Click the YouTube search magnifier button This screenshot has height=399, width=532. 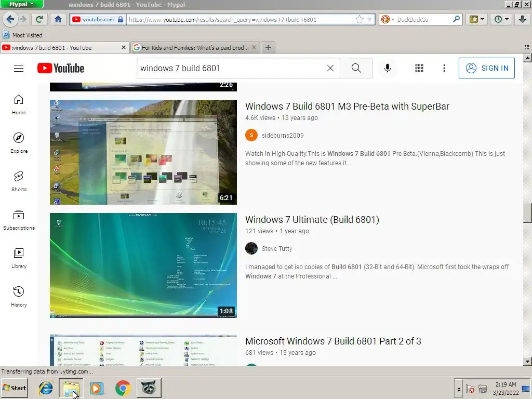click(x=356, y=68)
